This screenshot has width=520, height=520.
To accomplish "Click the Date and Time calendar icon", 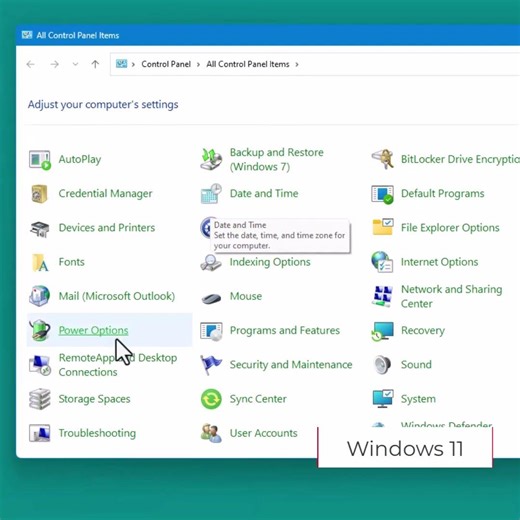I will 211,193.
